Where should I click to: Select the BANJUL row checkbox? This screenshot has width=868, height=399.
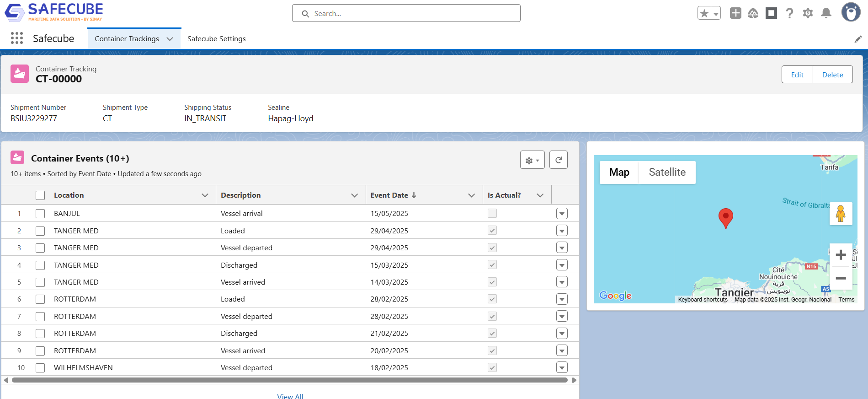[40, 214]
